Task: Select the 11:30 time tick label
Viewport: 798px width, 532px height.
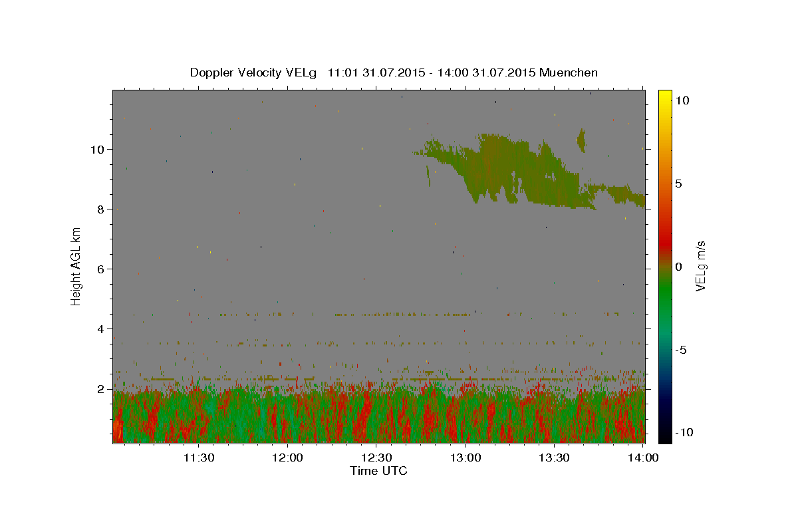Action: (198, 458)
